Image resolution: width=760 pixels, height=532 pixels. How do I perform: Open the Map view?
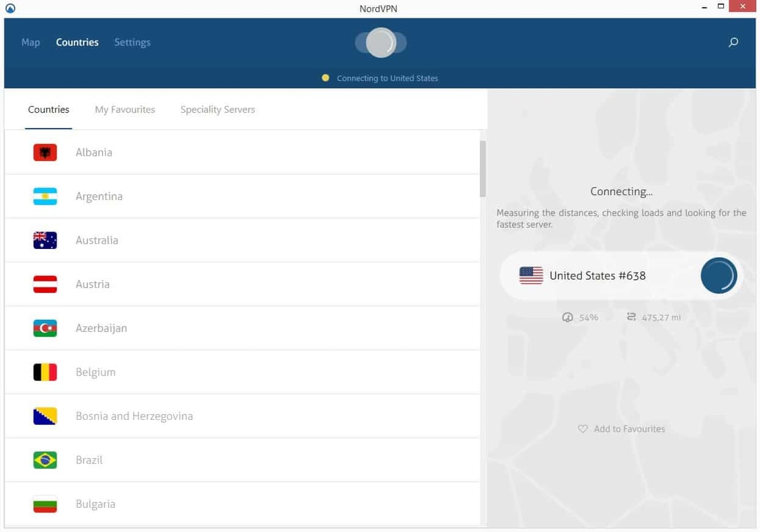coord(30,42)
